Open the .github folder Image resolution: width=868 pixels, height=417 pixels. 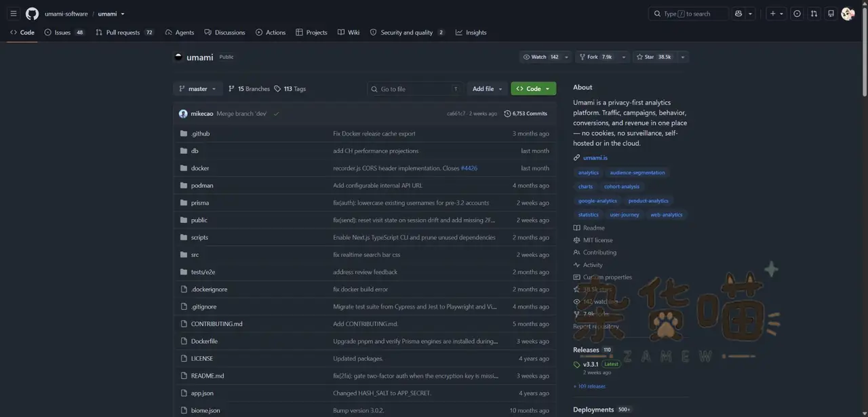pyautogui.click(x=200, y=134)
